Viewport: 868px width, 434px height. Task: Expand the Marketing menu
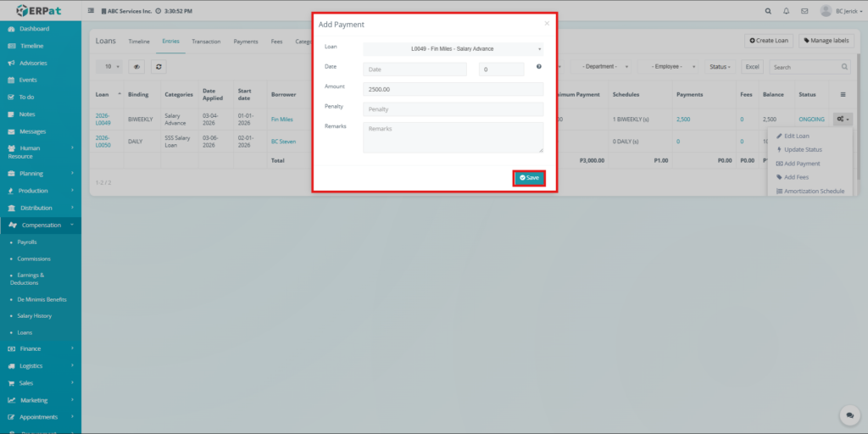(41, 400)
